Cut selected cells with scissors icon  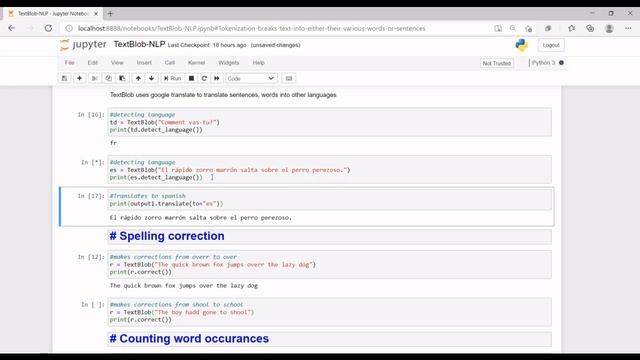[94, 78]
